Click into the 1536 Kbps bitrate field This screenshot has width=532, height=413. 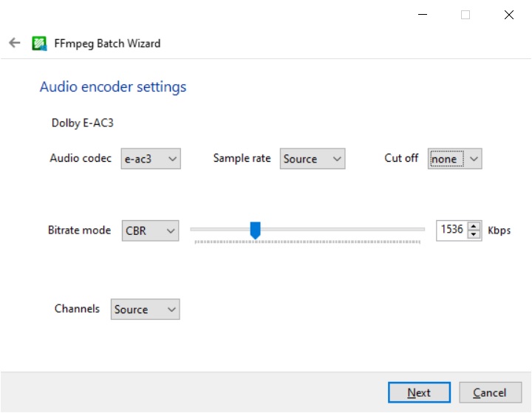(451, 231)
